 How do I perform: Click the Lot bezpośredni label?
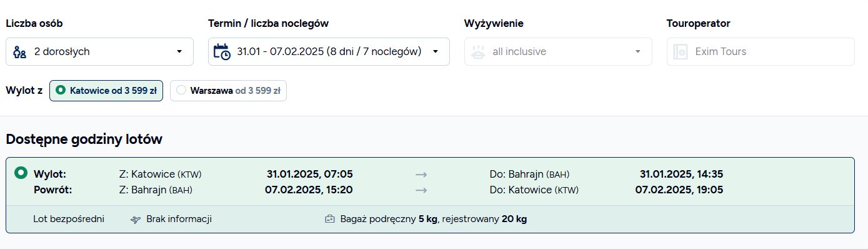pyautogui.click(x=69, y=219)
